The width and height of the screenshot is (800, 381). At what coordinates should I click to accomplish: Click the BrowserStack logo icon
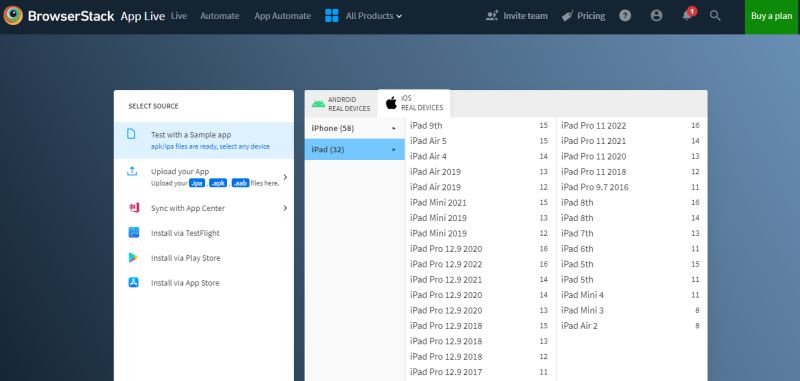pyautogui.click(x=13, y=15)
